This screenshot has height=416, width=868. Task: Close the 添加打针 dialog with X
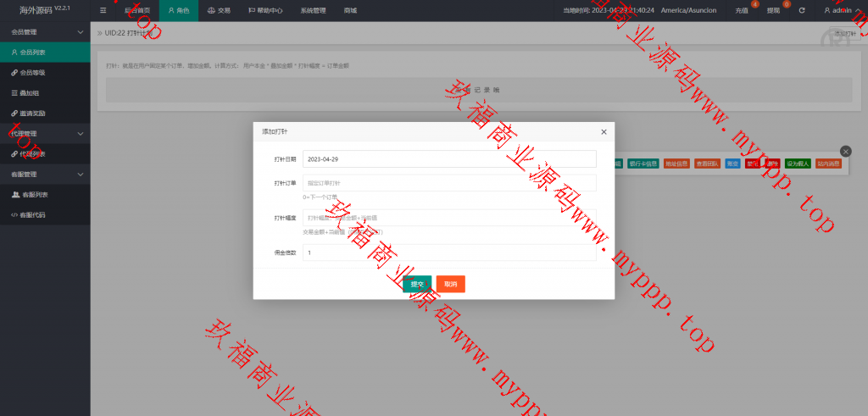604,132
